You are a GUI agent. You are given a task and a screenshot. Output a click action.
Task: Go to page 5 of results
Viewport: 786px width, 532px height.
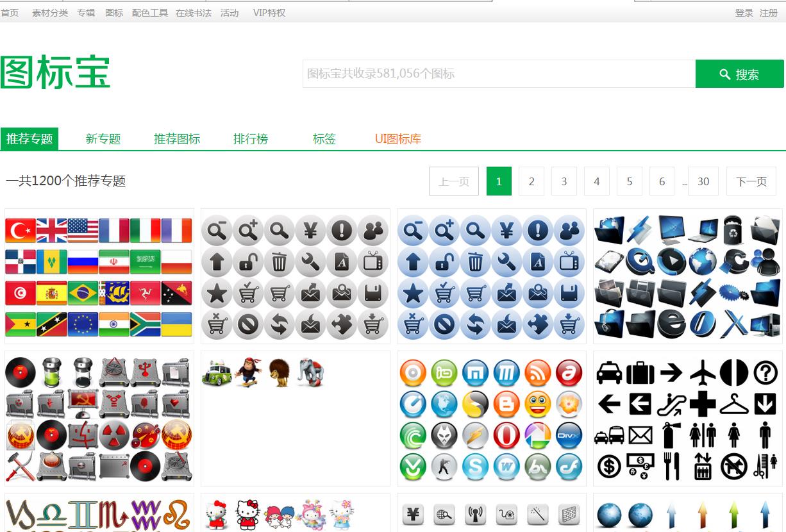point(630,181)
